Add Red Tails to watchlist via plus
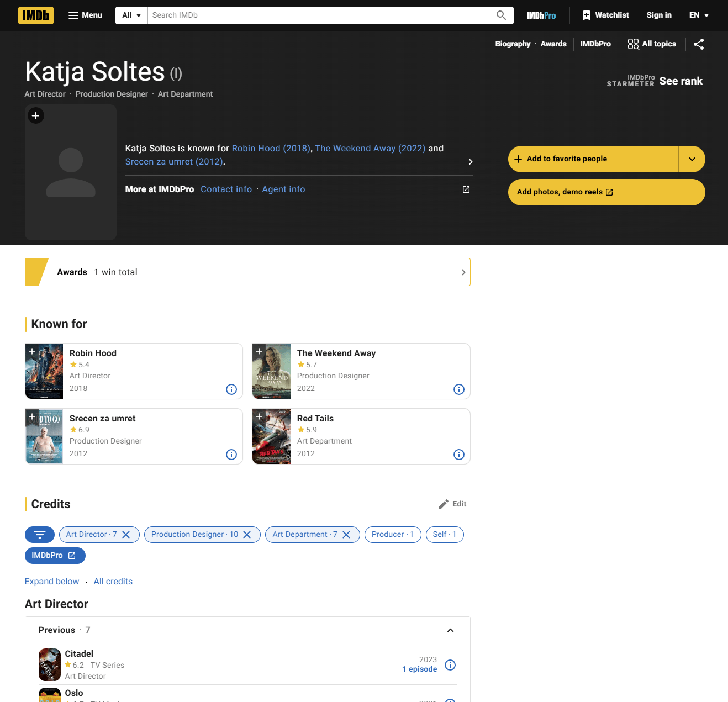 coord(259,416)
